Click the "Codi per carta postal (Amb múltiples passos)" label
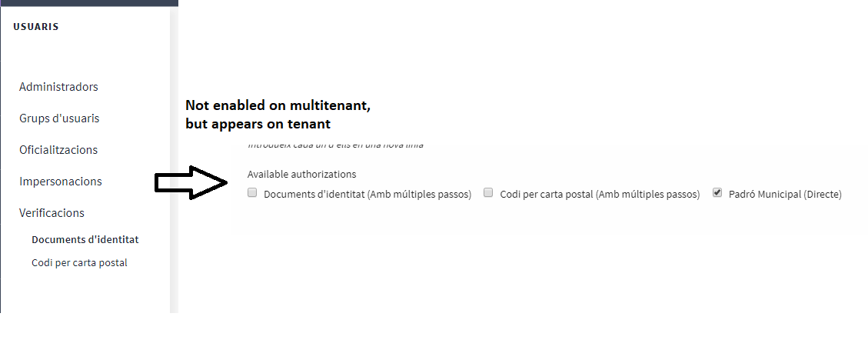868x350 pixels. point(600,195)
